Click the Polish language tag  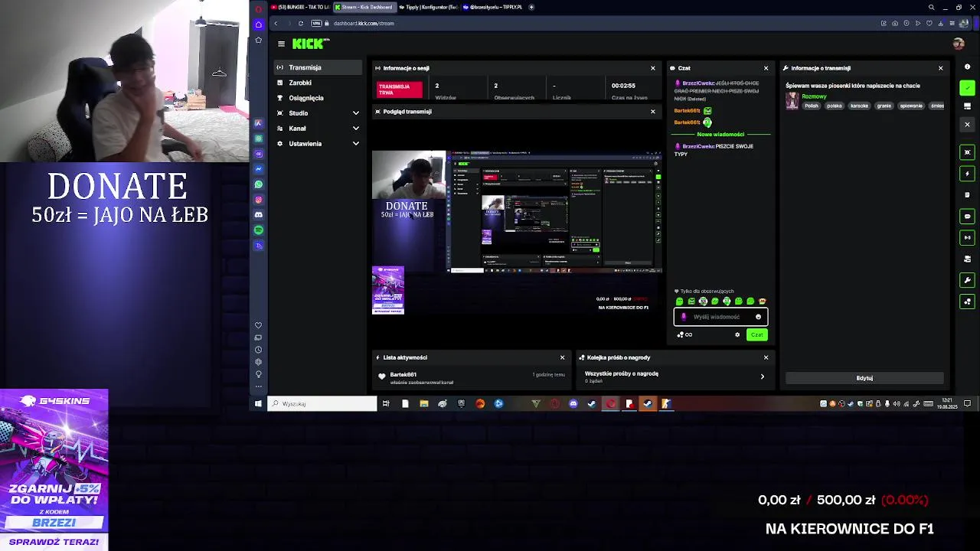(812, 106)
